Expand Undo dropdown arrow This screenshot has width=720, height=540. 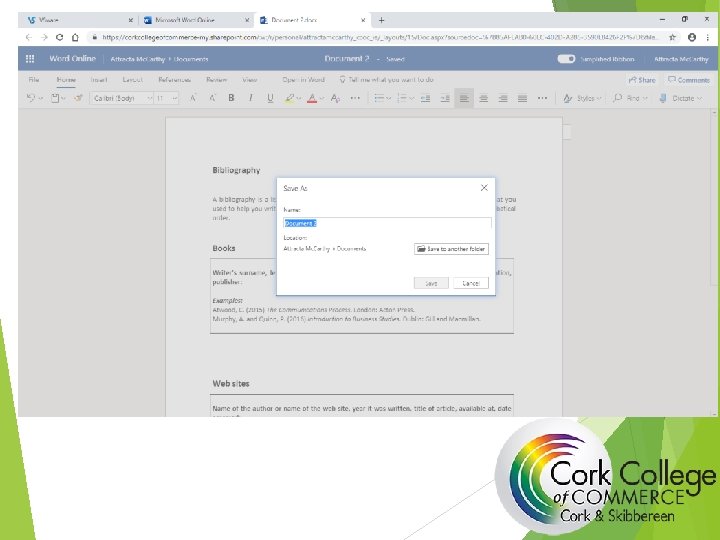pyautogui.click(x=40, y=98)
